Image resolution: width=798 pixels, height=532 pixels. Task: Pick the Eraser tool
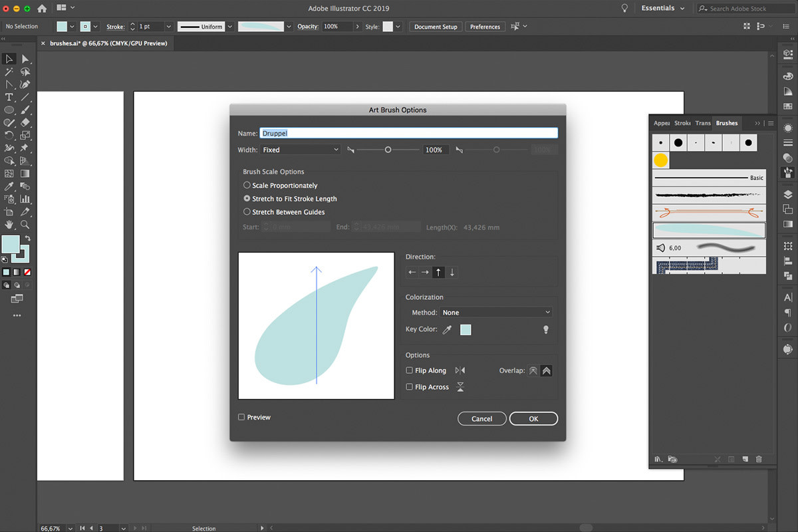(x=25, y=122)
